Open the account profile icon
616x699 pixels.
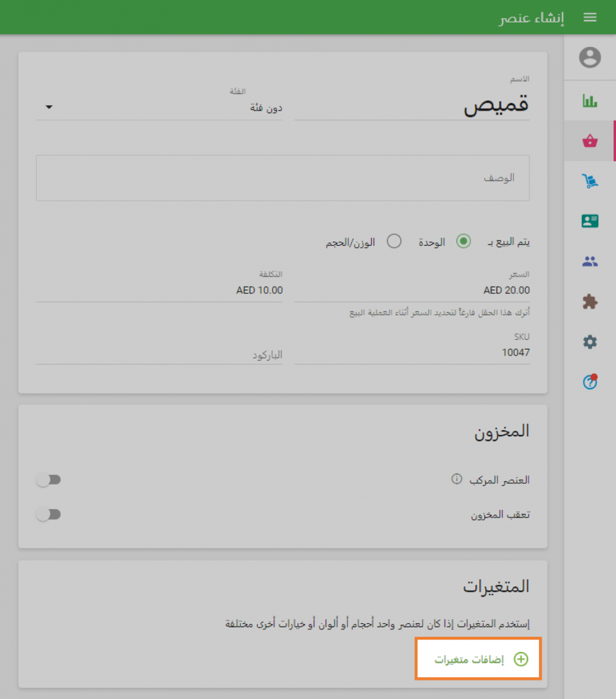tap(590, 58)
